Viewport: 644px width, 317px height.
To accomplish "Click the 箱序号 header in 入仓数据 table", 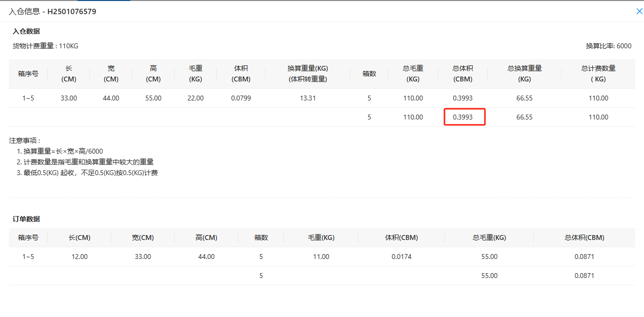I will [28, 74].
